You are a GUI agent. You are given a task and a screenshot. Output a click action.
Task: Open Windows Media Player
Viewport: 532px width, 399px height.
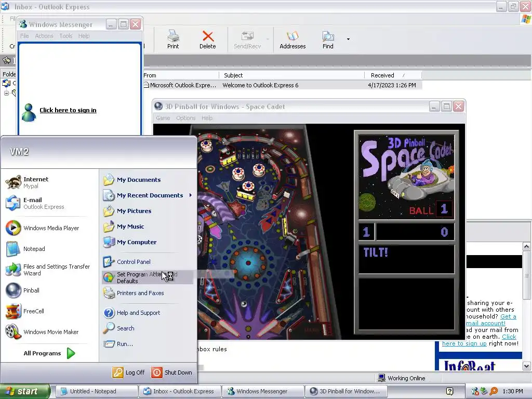[43, 228]
